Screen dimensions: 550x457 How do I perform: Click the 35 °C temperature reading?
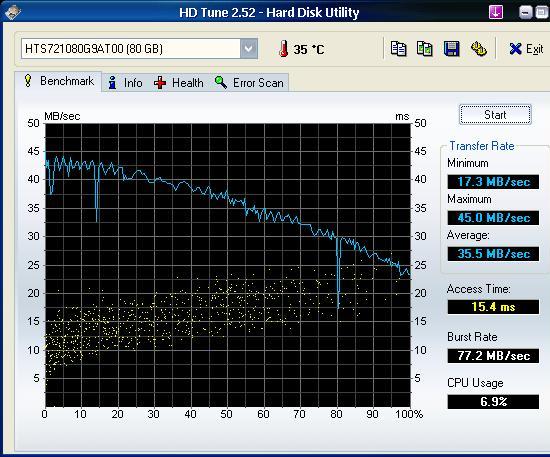tap(309, 49)
